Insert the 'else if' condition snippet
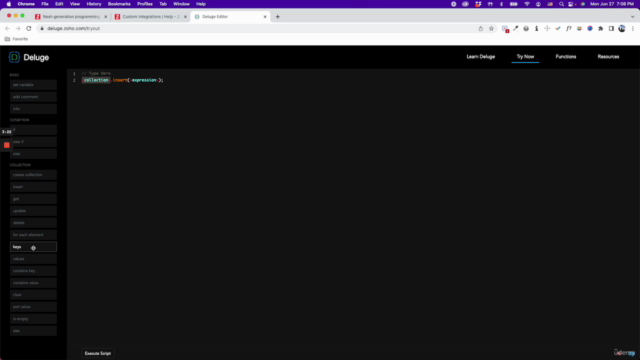The width and height of the screenshot is (640, 360). (33, 142)
